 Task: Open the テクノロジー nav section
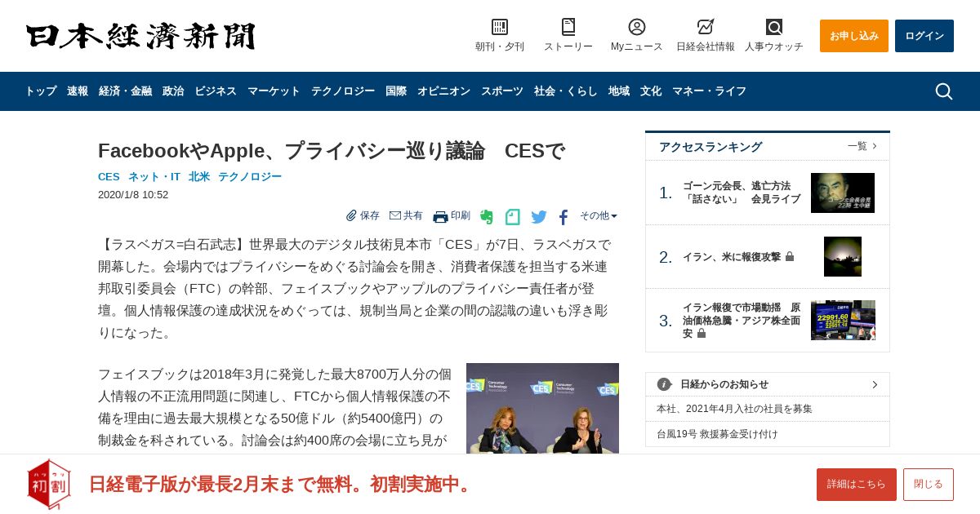pos(343,91)
